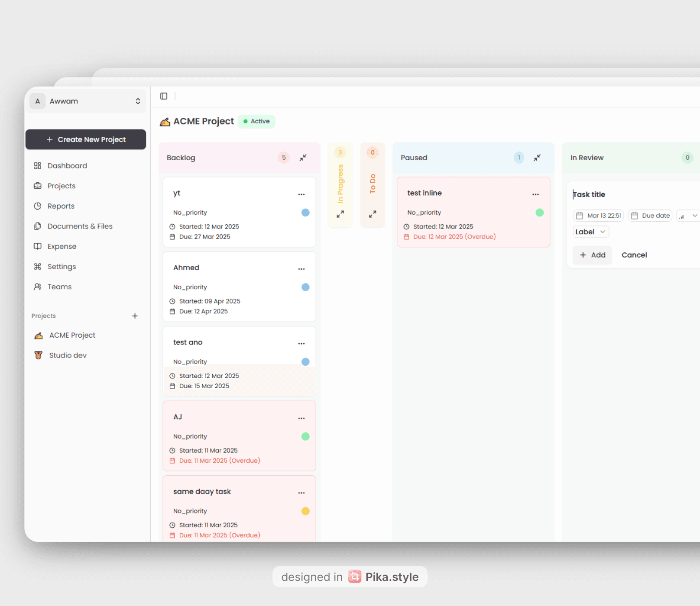Open Projects in sidebar menu
This screenshot has height=606, width=700.
point(62,186)
